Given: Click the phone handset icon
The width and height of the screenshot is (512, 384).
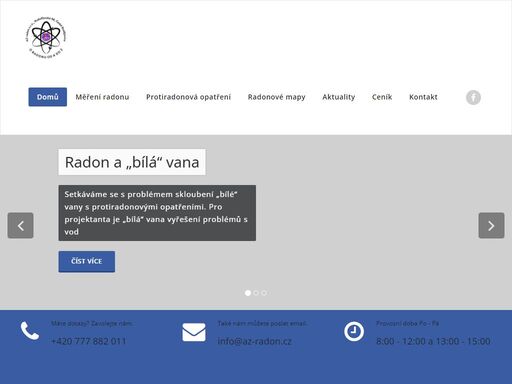Looking at the screenshot, I should coord(30,331).
